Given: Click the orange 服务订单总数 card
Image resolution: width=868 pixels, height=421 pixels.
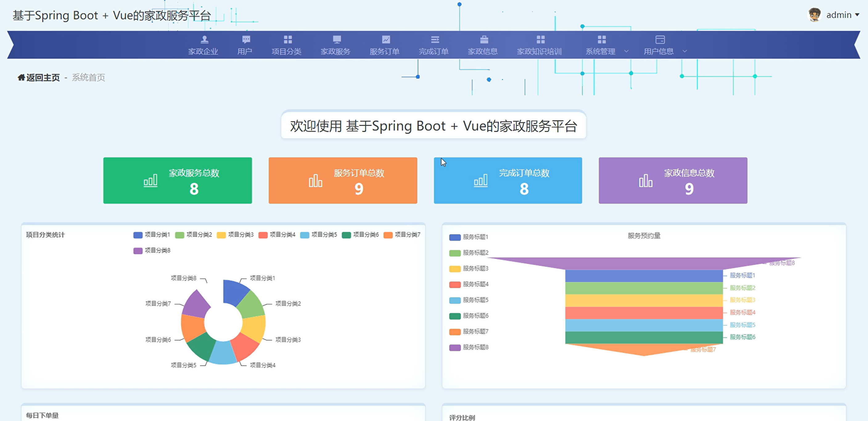Looking at the screenshot, I should [x=343, y=181].
